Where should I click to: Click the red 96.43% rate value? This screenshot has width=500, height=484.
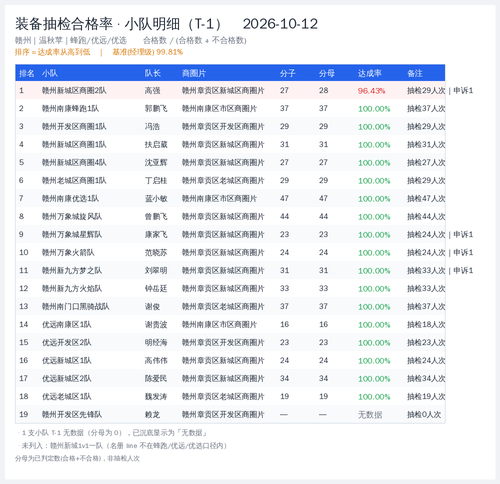click(371, 91)
